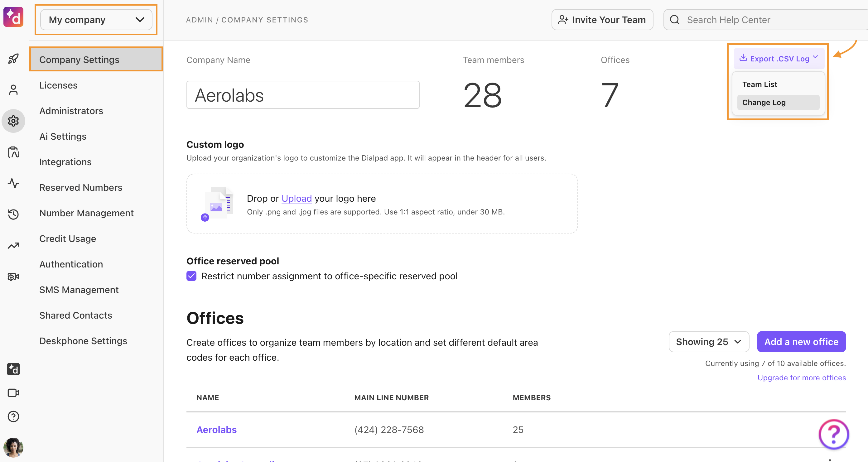Open the Ai clipboard icon in left rail
This screenshot has width=868, height=462.
13,152
